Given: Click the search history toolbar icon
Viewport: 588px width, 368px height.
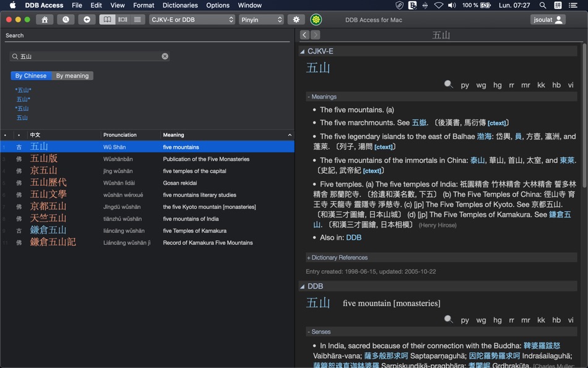Looking at the screenshot, I should point(66,20).
